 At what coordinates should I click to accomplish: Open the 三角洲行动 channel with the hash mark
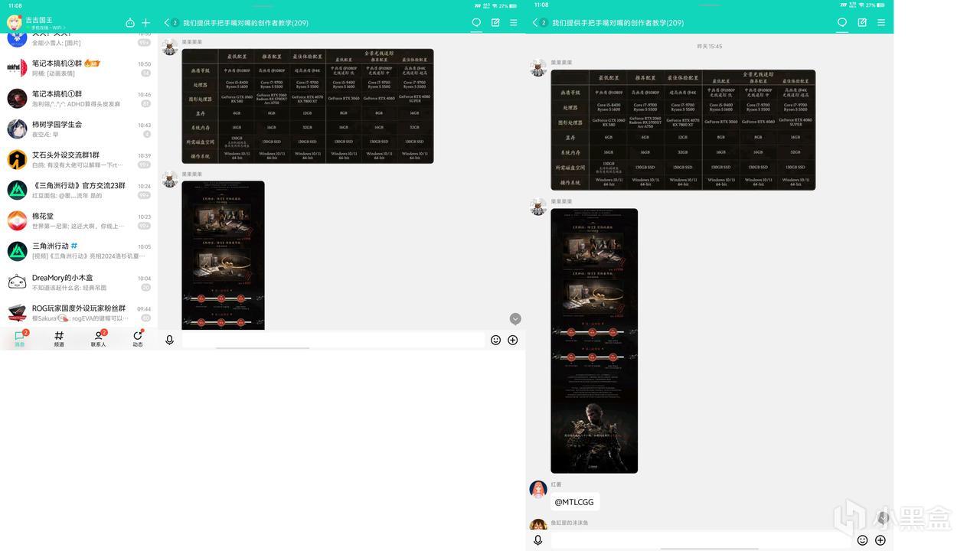pos(79,251)
